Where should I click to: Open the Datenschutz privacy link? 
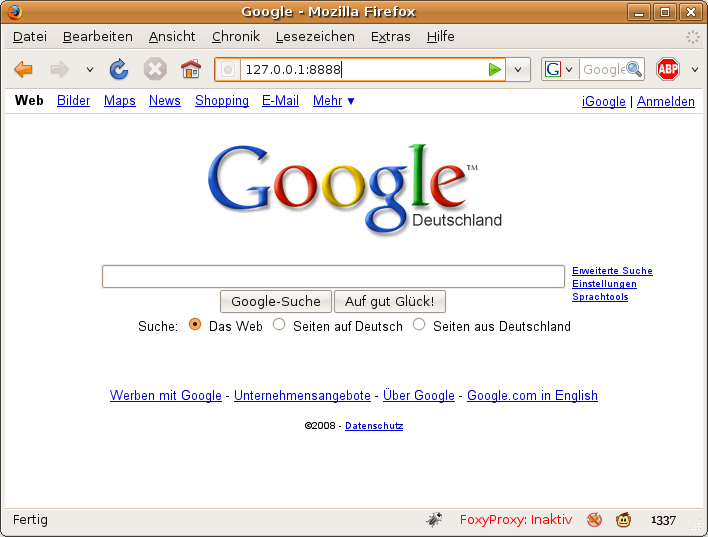[374, 425]
